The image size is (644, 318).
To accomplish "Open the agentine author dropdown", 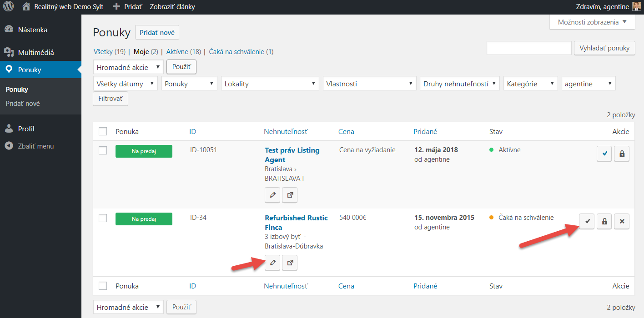I will [x=589, y=84].
